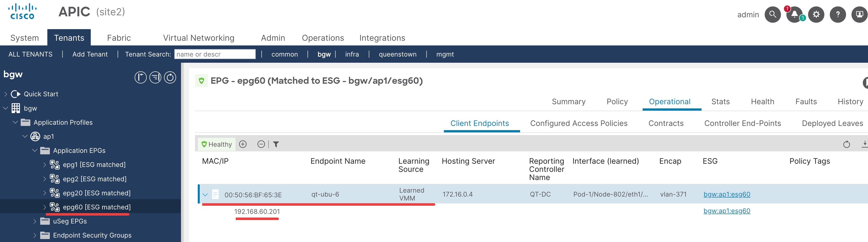Switch to the Policy tab
The width and height of the screenshot is (868, 242).
point(617,101)
